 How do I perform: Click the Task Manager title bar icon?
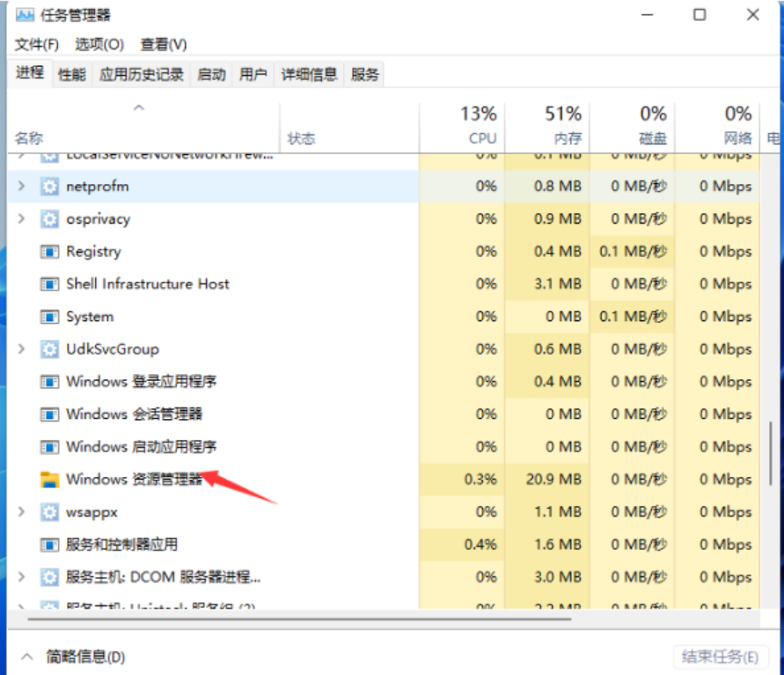(x=24, y=16)
